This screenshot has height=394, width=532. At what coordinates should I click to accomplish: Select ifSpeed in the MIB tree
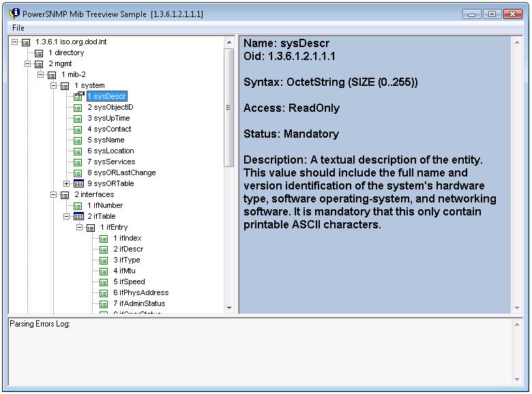(129, 282)
